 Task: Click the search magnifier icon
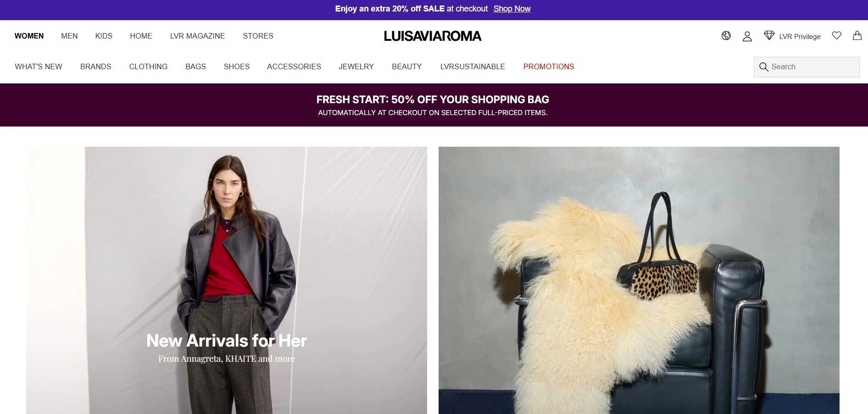pyautogui.click(x=763, y=67)
